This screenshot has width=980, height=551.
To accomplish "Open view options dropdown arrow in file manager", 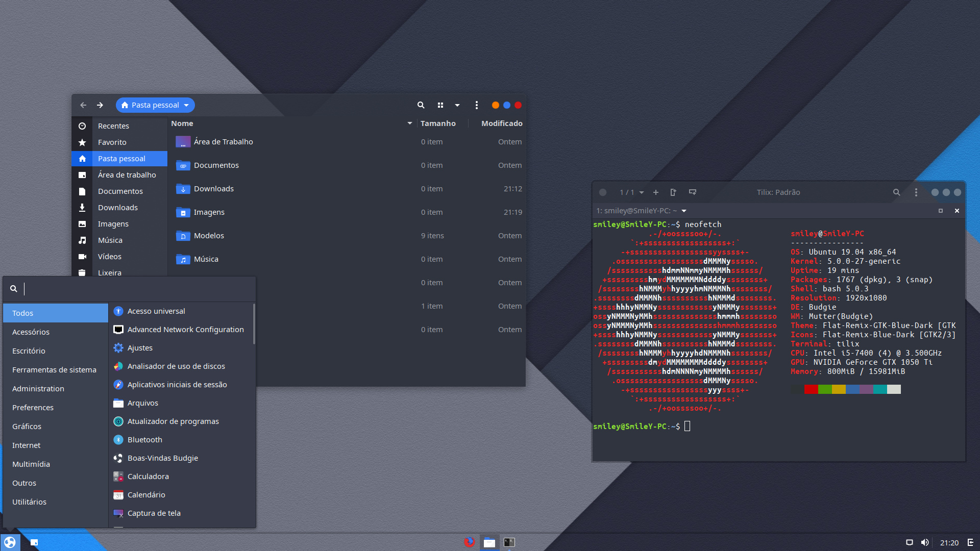I will pyautogui.click(x=457, y=105).
